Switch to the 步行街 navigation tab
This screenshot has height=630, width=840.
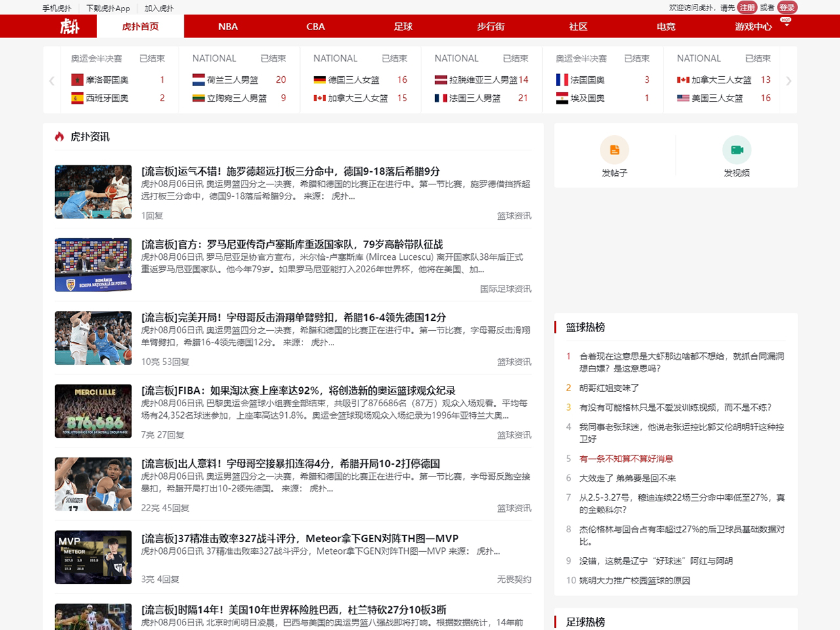tap(490, 26)
